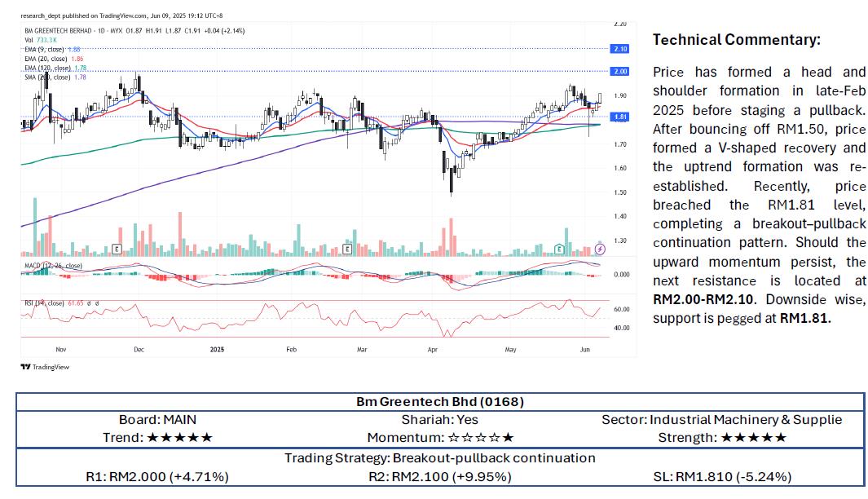Screen dimensions: 868x499
Task: Click the Trend star rating cell
Action: tap(158, 438)
